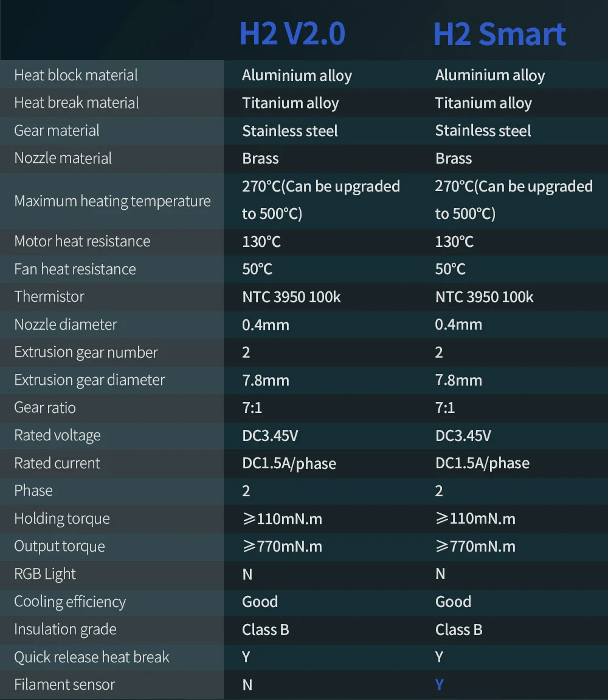Click the blue Y in the Filament sensor row
The width and height of the screenshot is (608, 700).
click(439, 684)
